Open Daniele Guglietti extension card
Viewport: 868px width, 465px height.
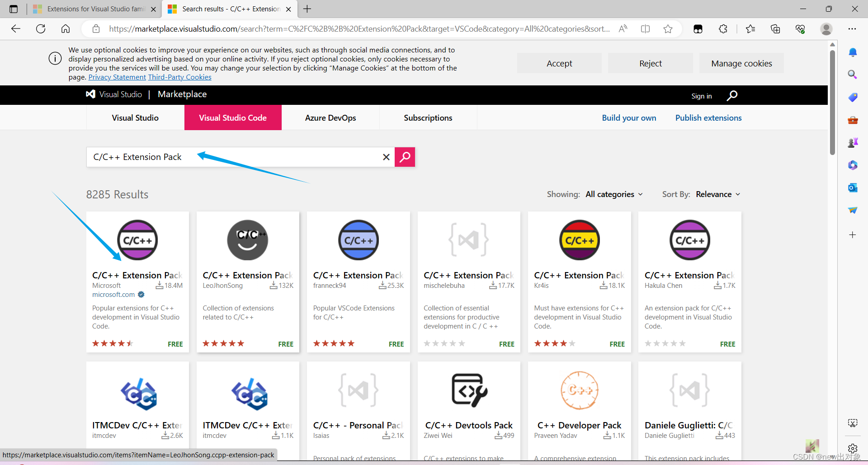pos(690,411)
